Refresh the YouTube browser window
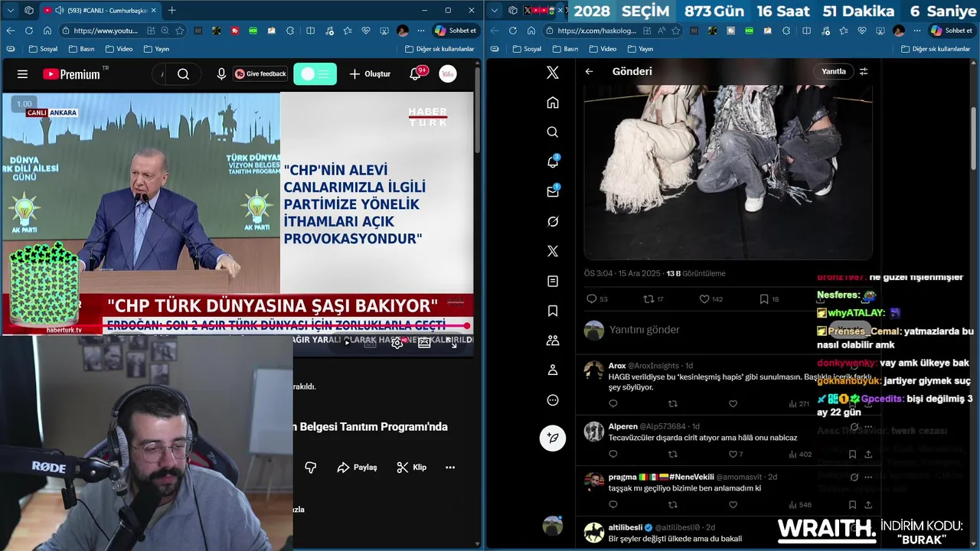The image size is (980, 551). pos(29,31)
